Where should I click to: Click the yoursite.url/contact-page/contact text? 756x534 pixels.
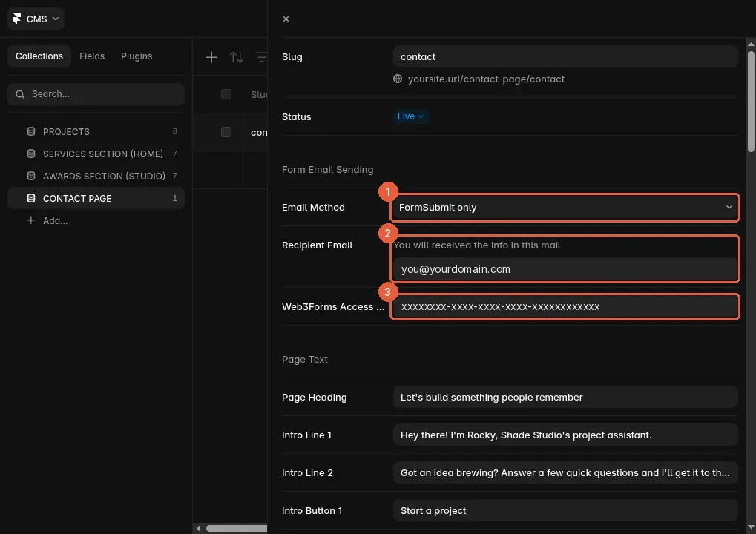486,79
